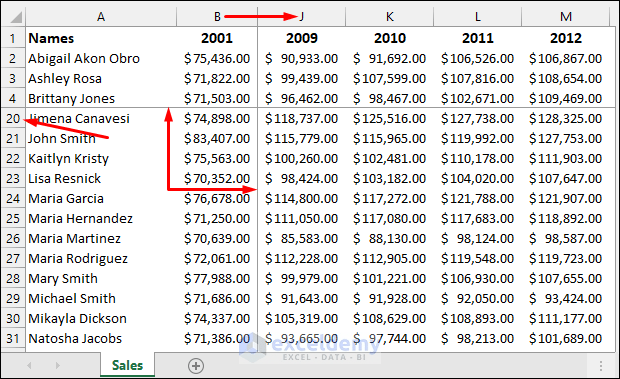Select cell Brittany Jones
Image resolution: width=620 pixels, height=379 pixels.
tap(101, 98)
